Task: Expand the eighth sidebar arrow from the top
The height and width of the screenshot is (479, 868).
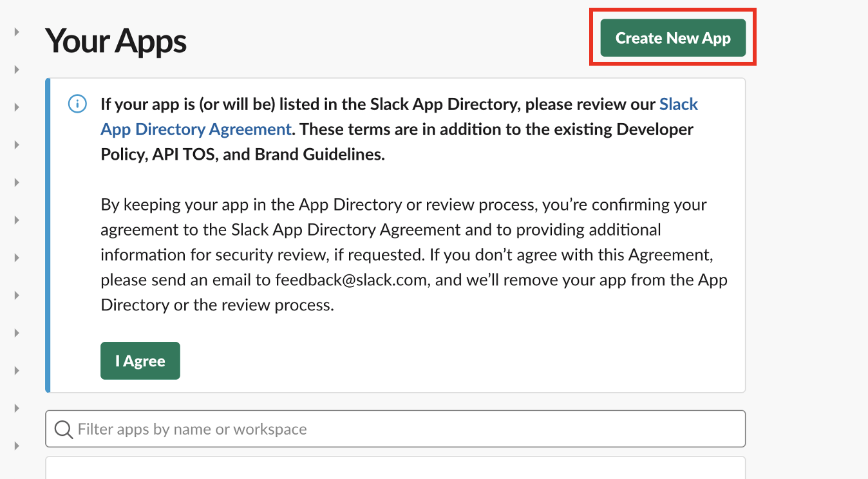Action: click(x=17, y=295)
